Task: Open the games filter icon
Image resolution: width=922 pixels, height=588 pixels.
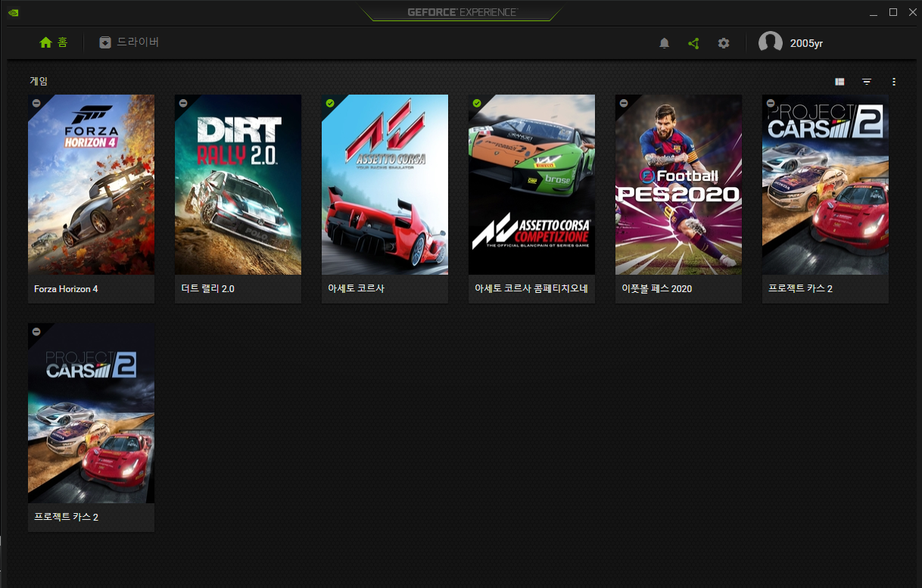Action: click(867, 81)
